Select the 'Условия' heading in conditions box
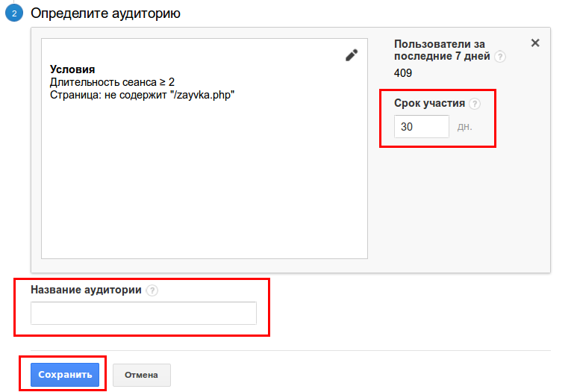This screenshot has height=392, width=577. click(x=72, y=69)
